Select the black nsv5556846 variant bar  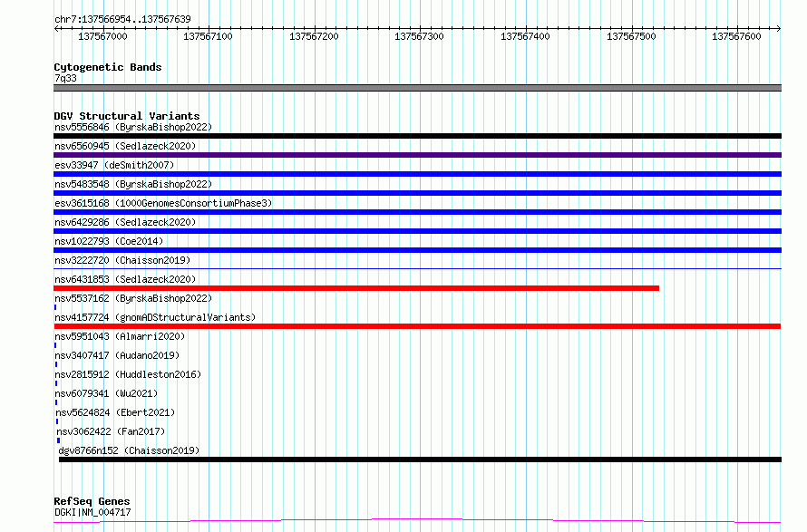(417, 136)
